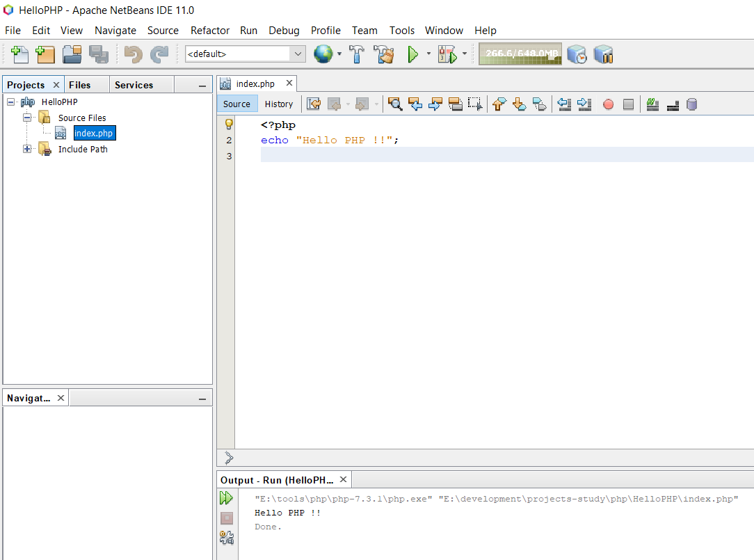The height and width of the screenshot is (560, 754).
Task: Run the project with green play icon
Action: click(x=412, y=54)
